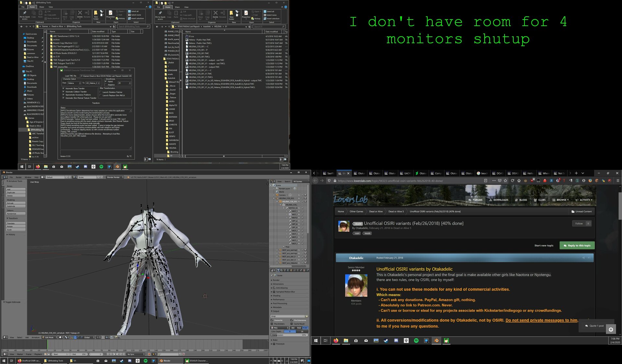Open CLUBS link on LoversLab navbar

tap(540, 200)
